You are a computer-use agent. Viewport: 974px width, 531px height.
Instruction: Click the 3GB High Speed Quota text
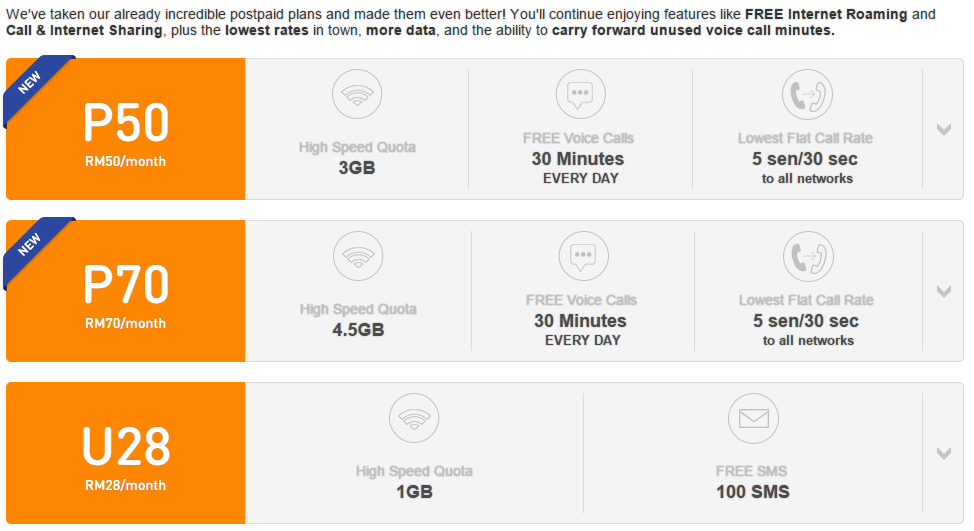tap(357, 168)
